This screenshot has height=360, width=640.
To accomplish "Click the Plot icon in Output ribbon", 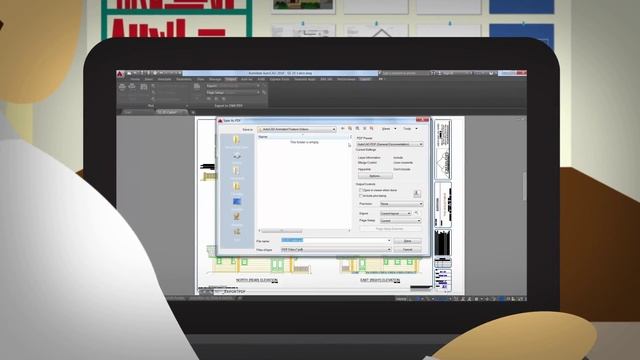I will click(x=122, y=87).
